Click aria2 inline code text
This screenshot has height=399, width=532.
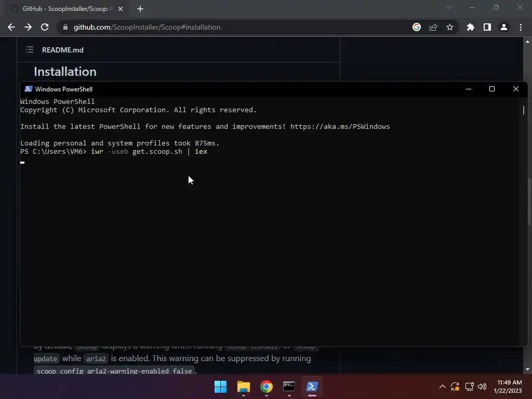(x=96, y=358)
